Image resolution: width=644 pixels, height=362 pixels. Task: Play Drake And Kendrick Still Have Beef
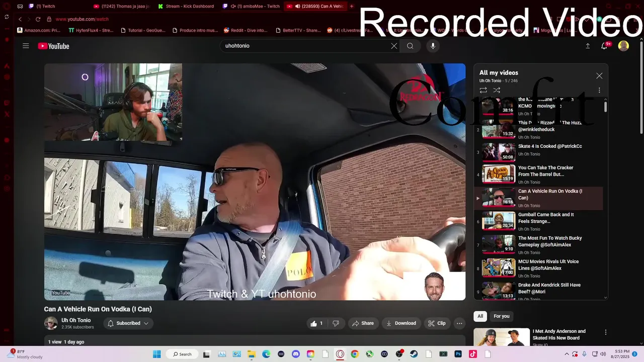pyautogui.click(x=538, y=291)
